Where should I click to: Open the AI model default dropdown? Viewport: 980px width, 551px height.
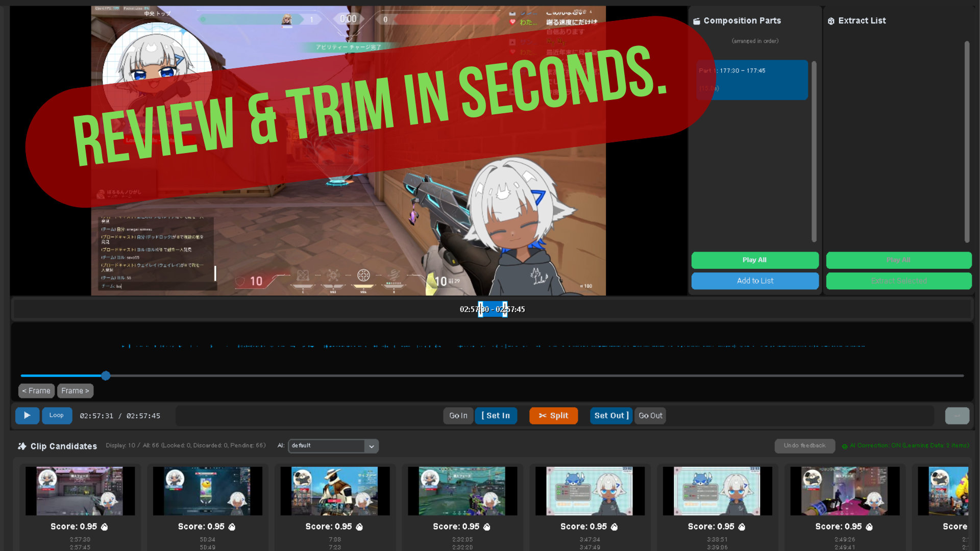333,446
